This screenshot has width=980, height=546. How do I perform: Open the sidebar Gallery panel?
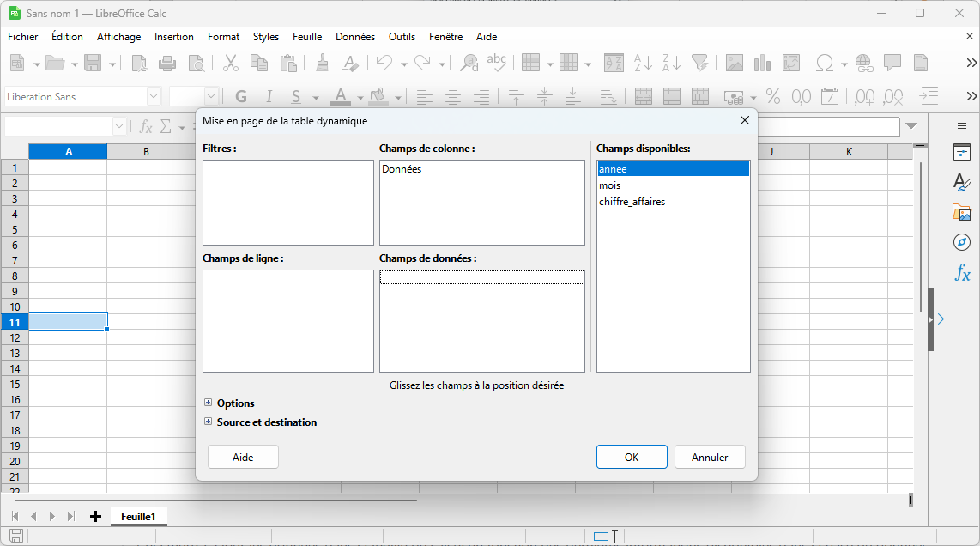pos(962,212)
